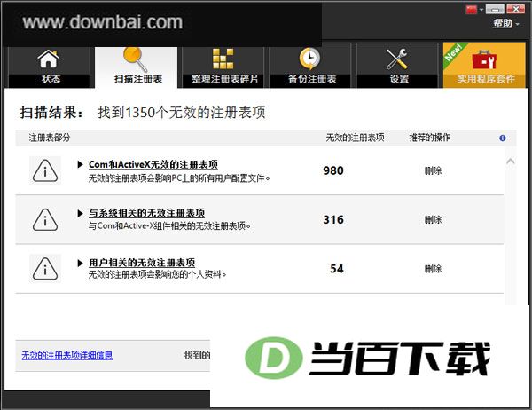Click warning icon in Com和ActiveX row
The image size is (532, 410).
pos(45,170)
